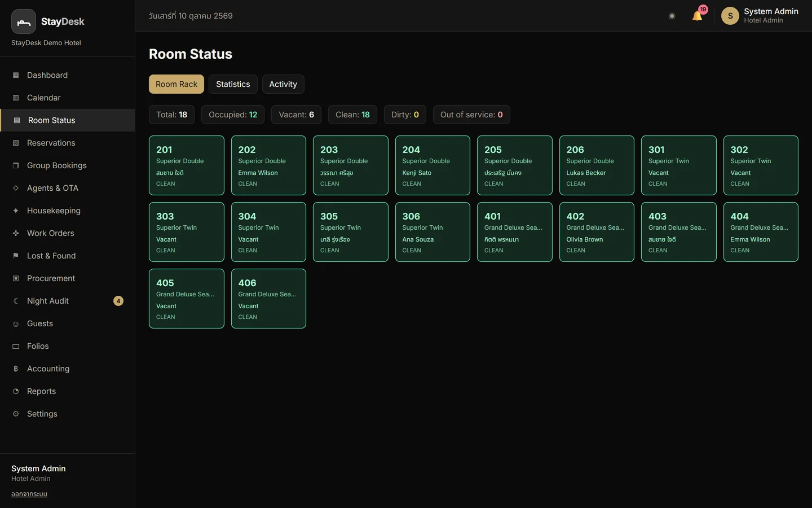812x508 pixels.
Task: Click the Lost & Found flag icon
Action: point(16,256)
